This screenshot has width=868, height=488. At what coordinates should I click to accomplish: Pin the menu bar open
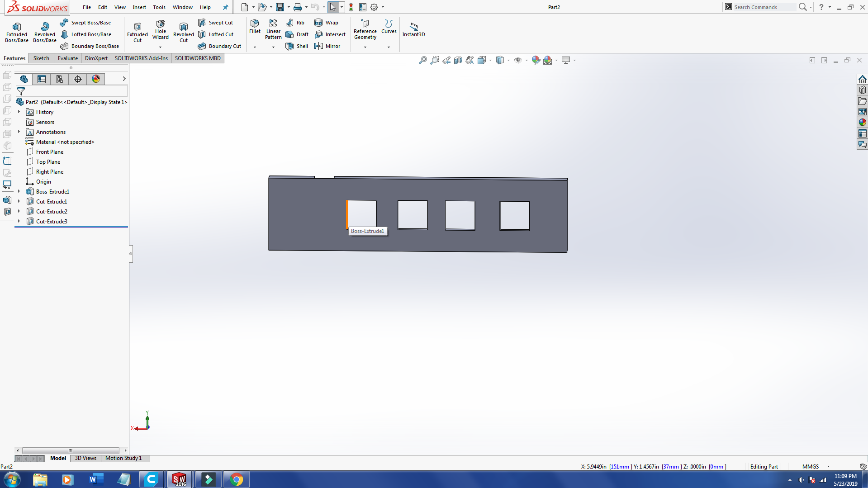(225, 7)
